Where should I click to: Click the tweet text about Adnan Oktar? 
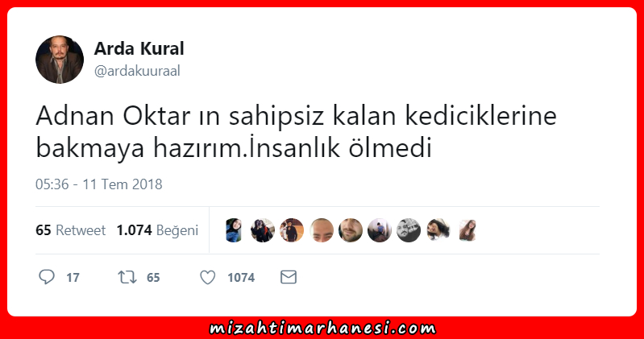(296, 132)
